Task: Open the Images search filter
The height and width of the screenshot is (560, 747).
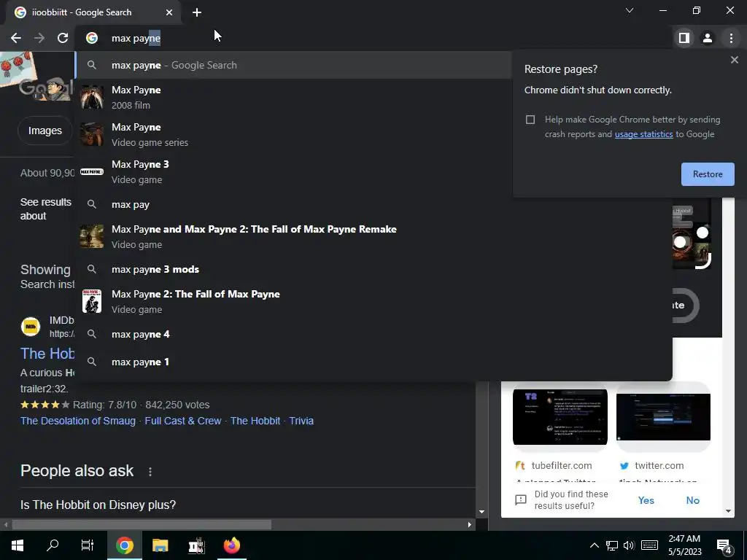Action: pyautogui.click(x=44, y=131)
